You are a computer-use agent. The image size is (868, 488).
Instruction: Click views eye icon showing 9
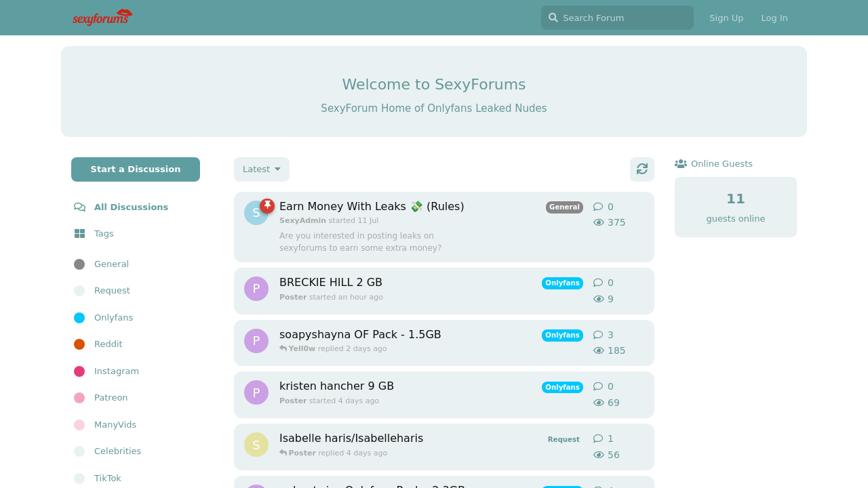point(599,299)
